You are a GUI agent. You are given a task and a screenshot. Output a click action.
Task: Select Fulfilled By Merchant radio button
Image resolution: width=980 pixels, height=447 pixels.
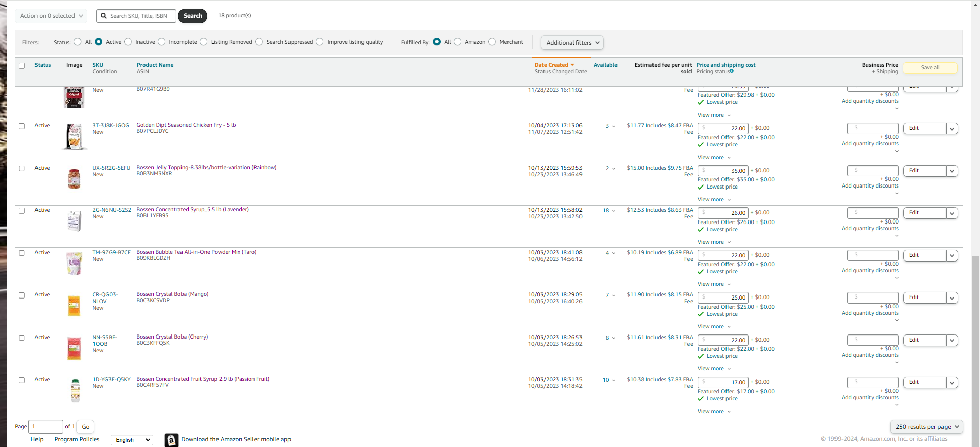(x=492, y=42)
